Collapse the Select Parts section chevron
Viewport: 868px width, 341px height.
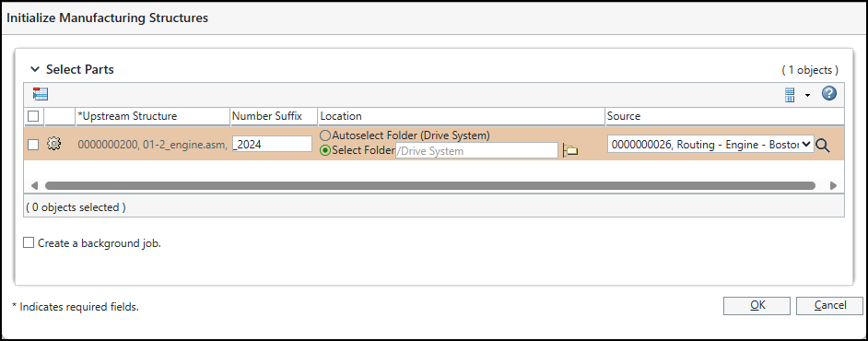coord(35,70)
